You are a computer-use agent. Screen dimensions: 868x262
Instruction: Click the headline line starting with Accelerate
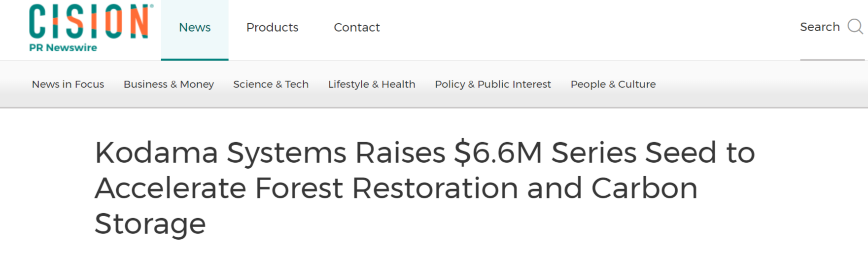pyautogui.click(x=396, y=188)
